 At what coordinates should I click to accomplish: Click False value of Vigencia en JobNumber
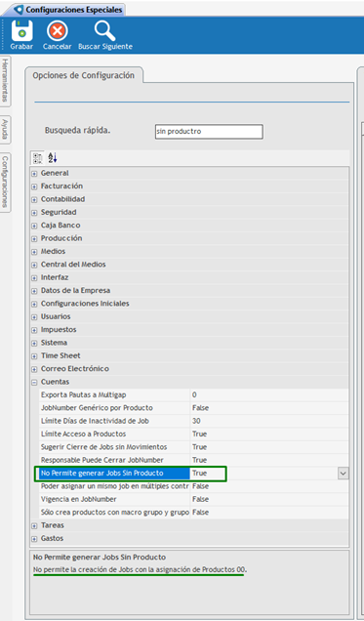(x=201, y=499)
